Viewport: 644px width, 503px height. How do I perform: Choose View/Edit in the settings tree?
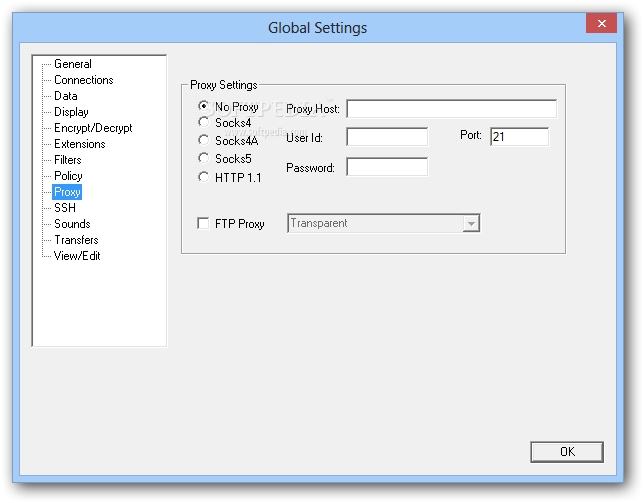[x=77, y=256]
